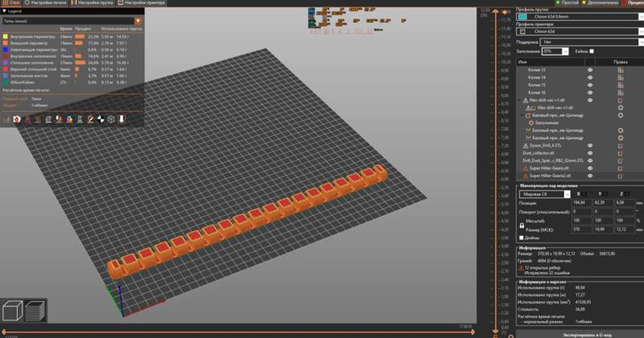
Task: Toggle seams icon in legend toolbar
Action: (48, 120)
